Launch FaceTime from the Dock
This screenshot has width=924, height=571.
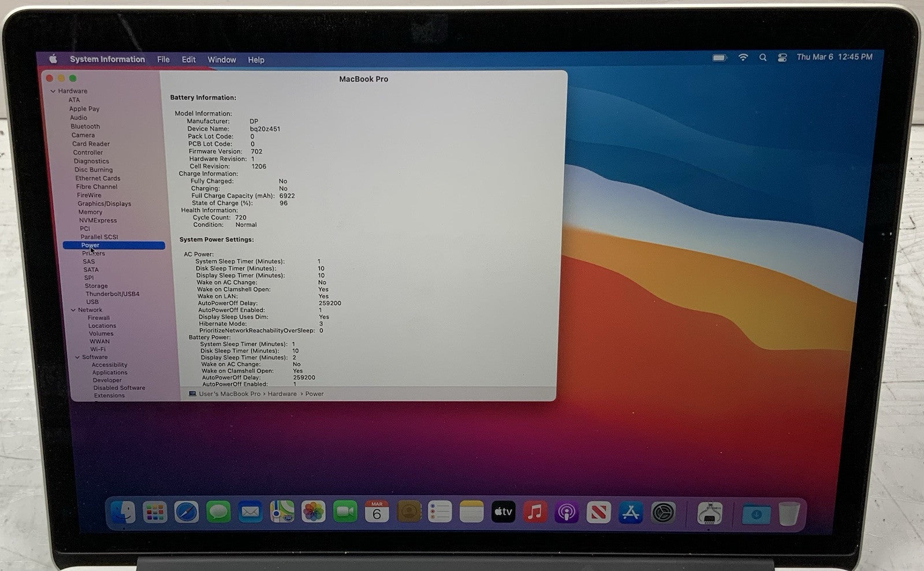345,512
